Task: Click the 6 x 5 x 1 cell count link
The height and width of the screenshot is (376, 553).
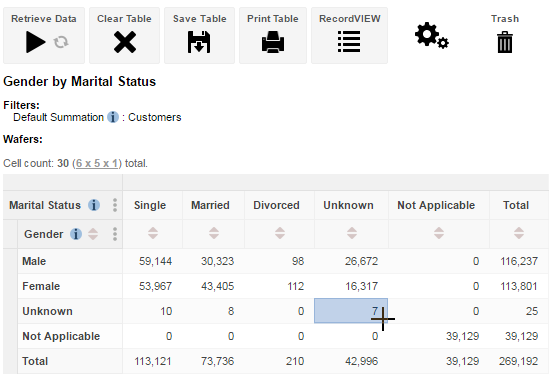Action: pyautogui.click(x=97, y=163)
